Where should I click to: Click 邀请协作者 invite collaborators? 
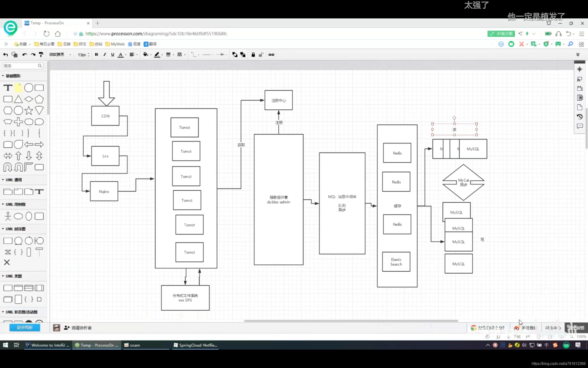coord(78,328)
